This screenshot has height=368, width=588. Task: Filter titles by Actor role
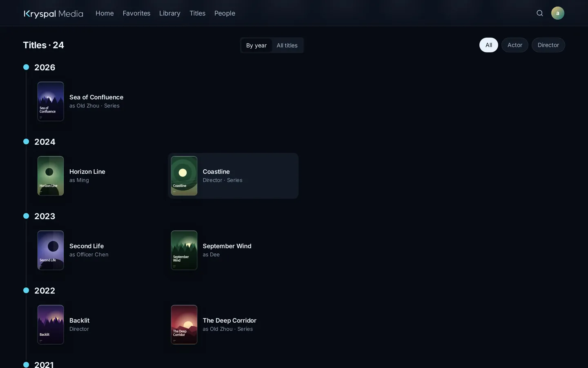click(x=515, y=45)
